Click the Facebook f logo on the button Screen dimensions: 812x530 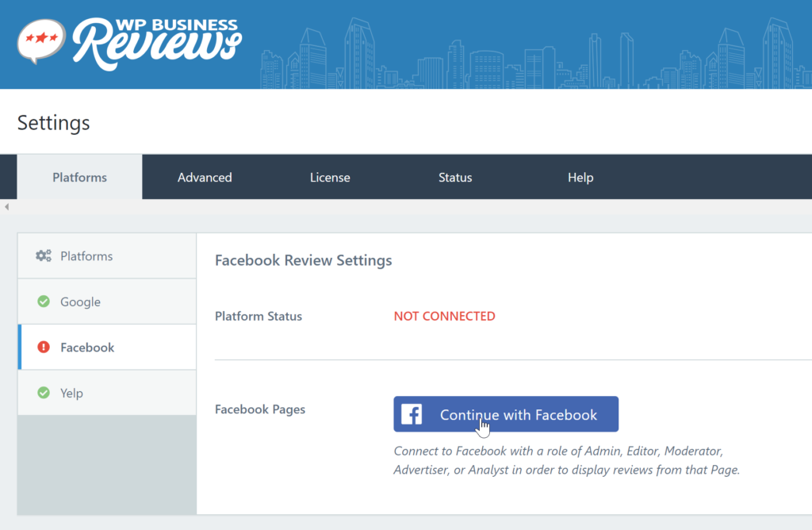click(412, 414)
